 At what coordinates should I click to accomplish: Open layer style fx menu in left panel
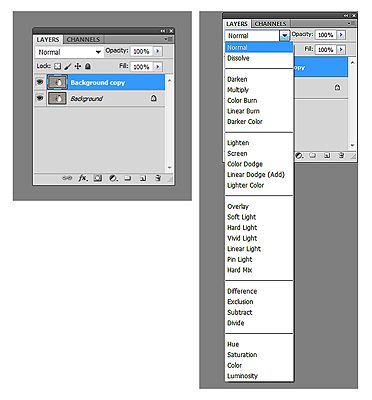pyautogui.click(x=83, y=178)
